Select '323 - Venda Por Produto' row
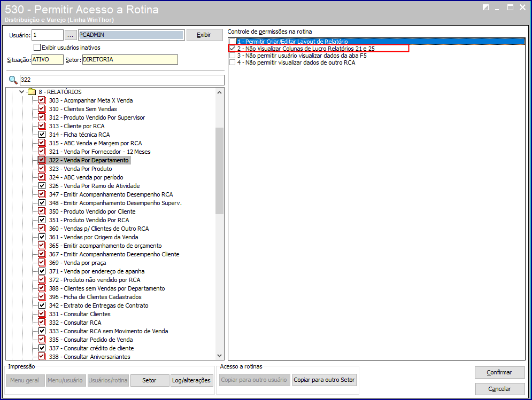Viewport: 532px width, 400px height. tap(80, 169)
